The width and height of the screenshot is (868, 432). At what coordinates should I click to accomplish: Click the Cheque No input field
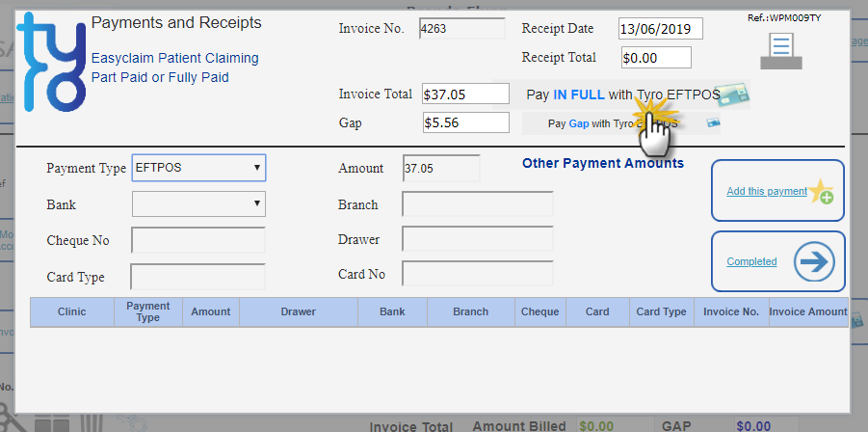198,240
